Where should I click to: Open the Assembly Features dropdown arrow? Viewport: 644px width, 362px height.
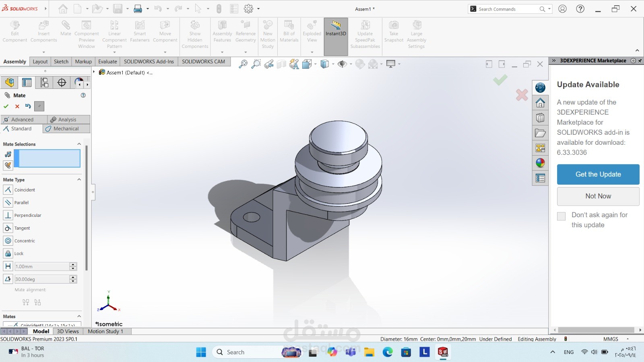point(222,52)
